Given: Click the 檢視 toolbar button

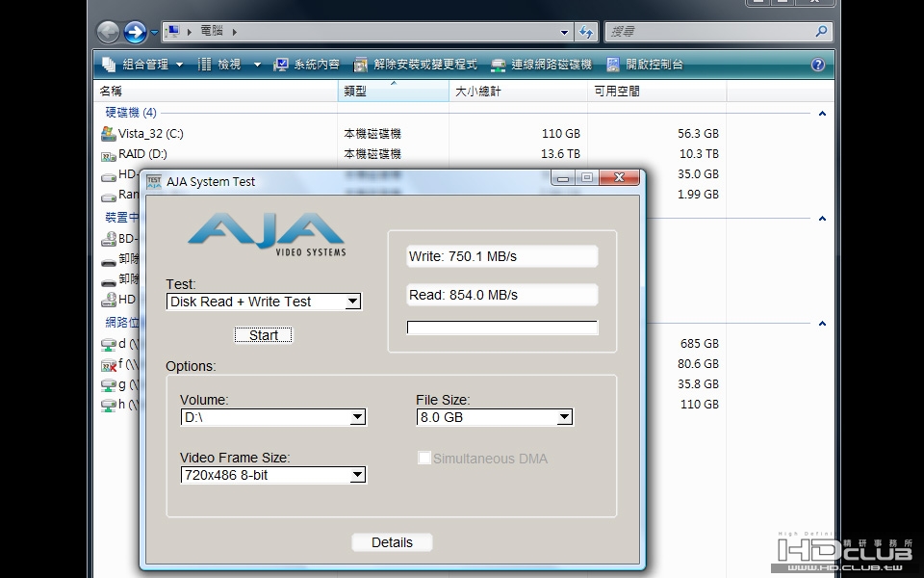Looking at the screenshot, I should (219, 65).
